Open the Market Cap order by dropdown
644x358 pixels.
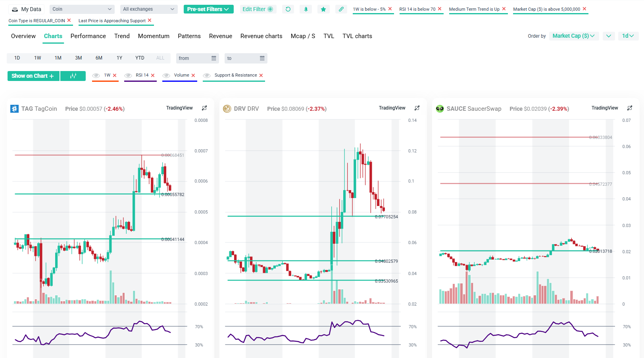[x=573, y=36]
